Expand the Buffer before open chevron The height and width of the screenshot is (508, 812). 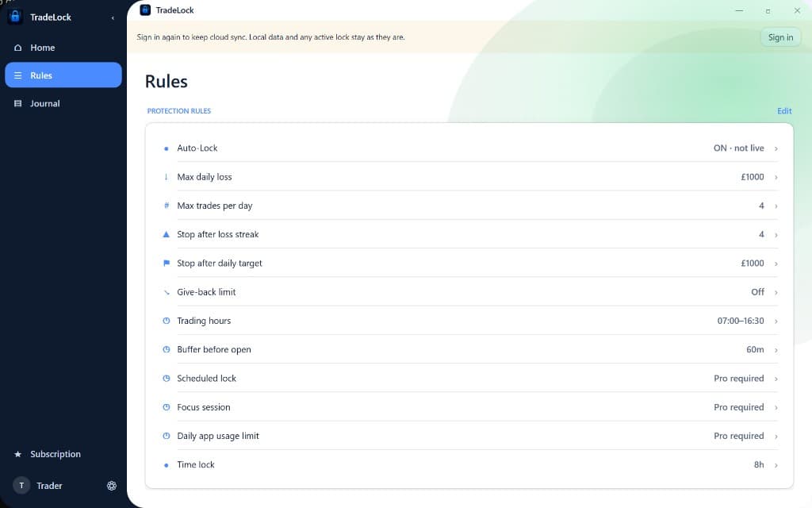(x=776, y=350)
